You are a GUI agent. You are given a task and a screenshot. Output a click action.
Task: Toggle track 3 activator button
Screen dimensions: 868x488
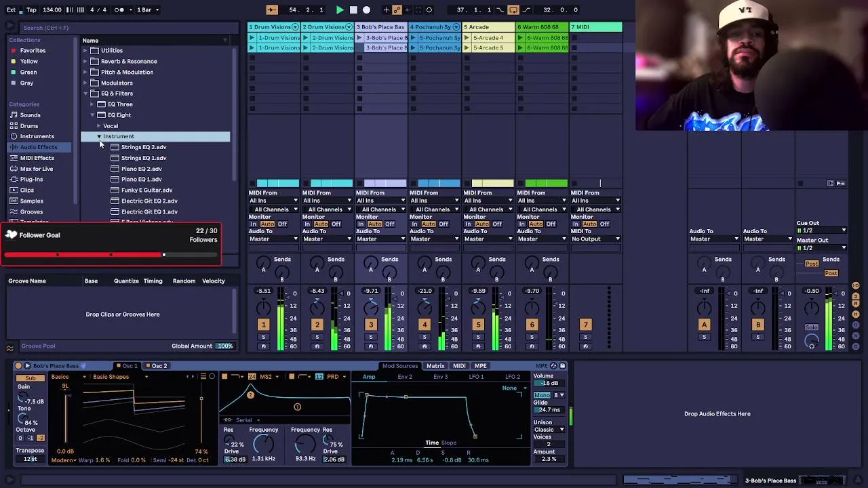pyautogui.click(x=371, y=325)
